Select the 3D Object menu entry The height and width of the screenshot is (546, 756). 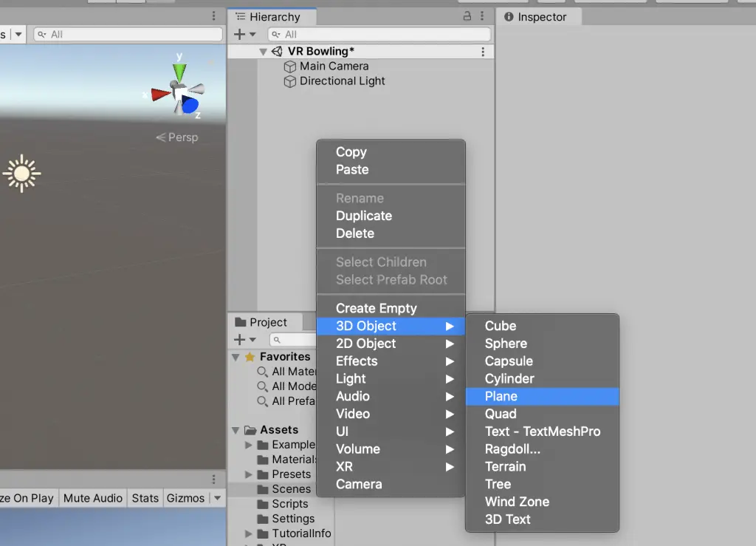coord(391,326)
